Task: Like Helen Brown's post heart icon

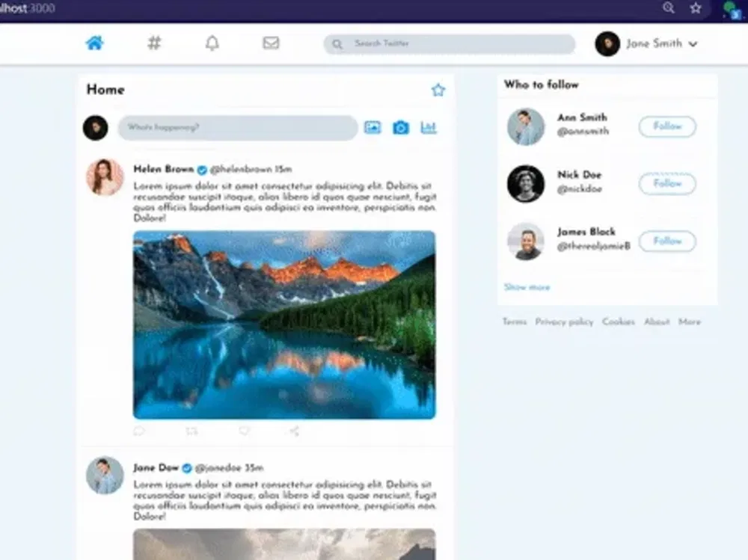Action: (245, 431)
